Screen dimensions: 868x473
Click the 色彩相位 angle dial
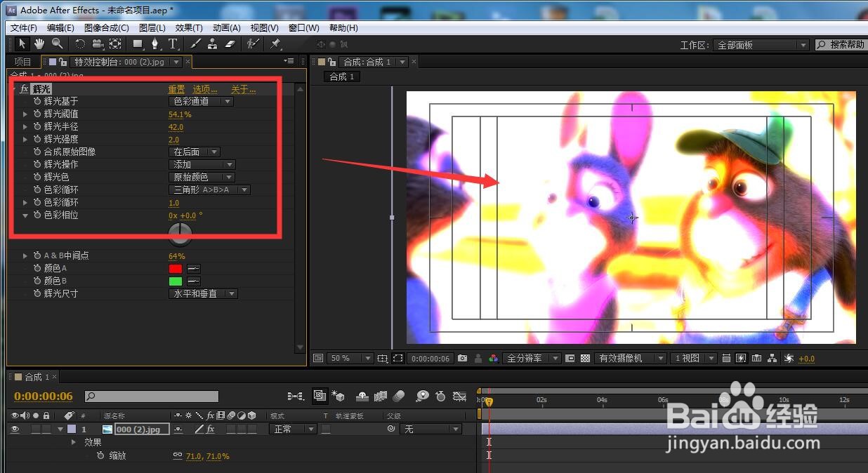click(180, 234)
